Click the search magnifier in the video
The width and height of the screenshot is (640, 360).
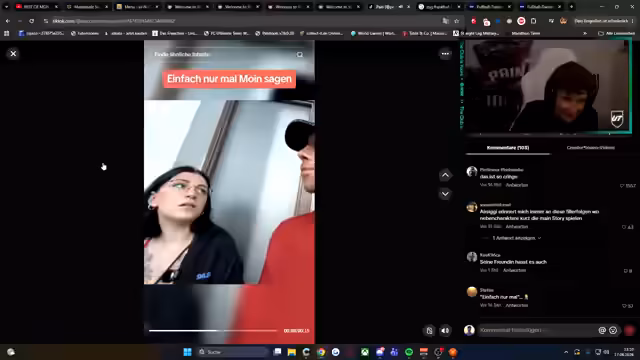coord(300,54)
